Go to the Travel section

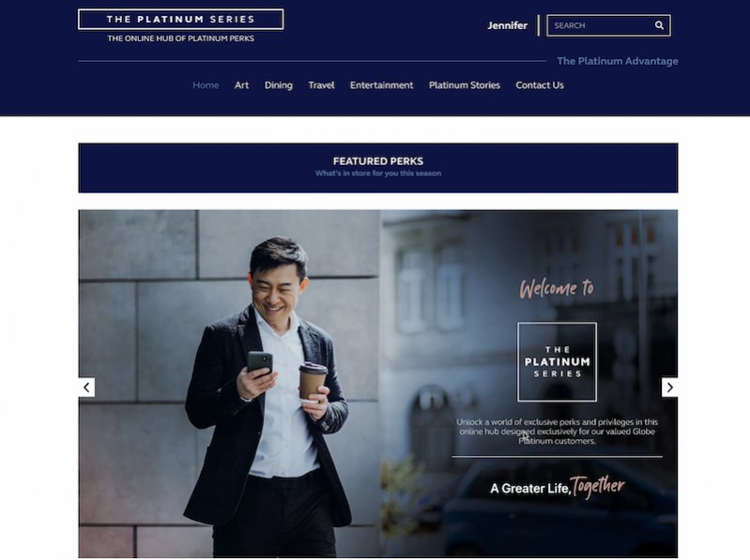click(321, 85)
